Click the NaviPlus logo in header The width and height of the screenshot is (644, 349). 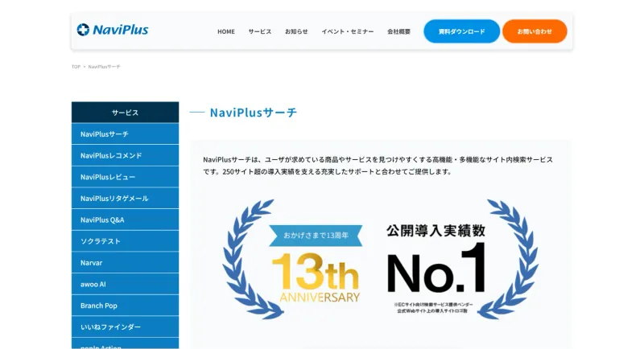tap(112, 30)
